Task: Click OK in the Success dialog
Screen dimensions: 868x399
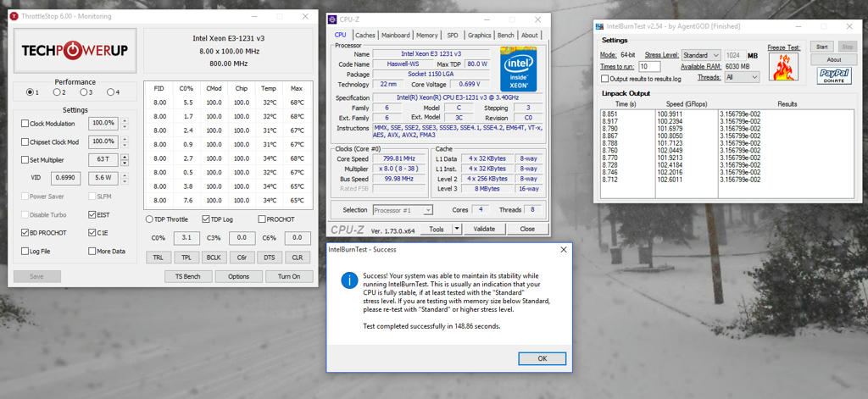Action: tap(542, 358)
